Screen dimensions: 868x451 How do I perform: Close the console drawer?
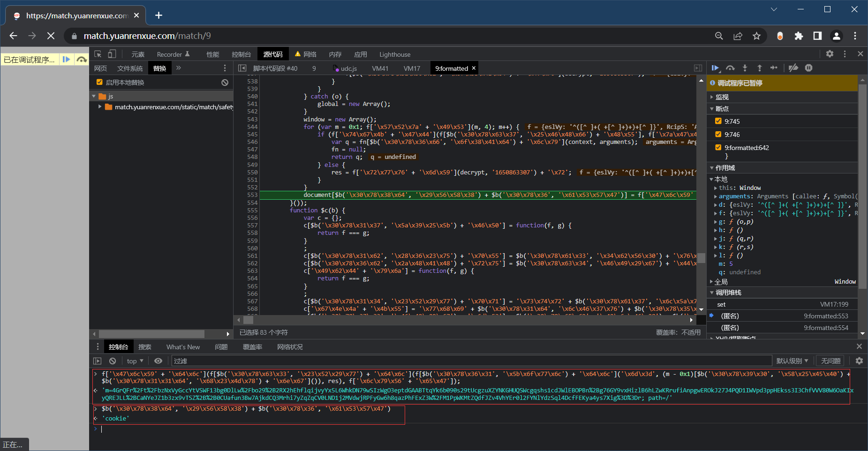point(859,346)
